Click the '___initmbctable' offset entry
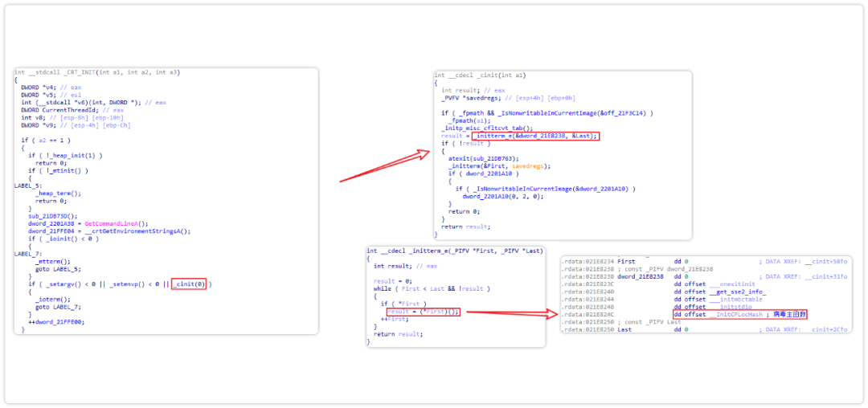 [737, 299]
